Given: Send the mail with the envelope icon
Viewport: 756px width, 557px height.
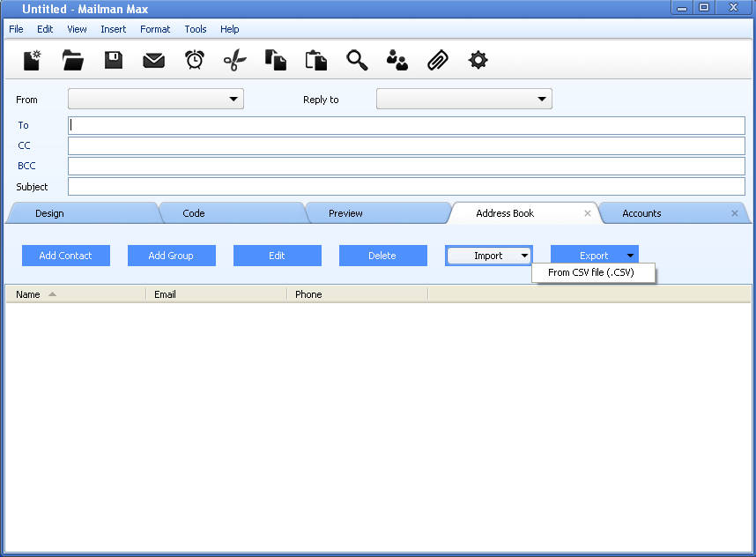Looking at the screenshot, I should [x=154, y=61].
